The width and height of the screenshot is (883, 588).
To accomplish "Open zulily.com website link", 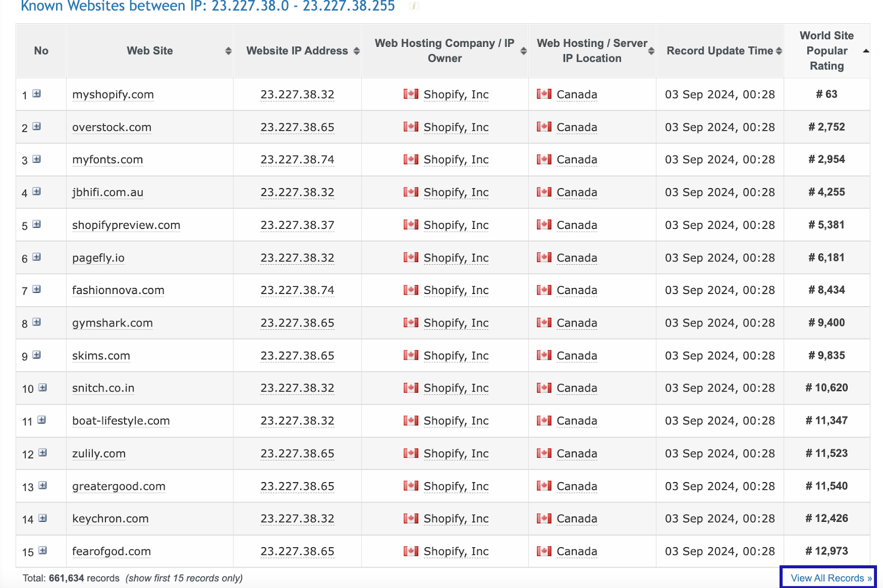I will coord(99,453).
